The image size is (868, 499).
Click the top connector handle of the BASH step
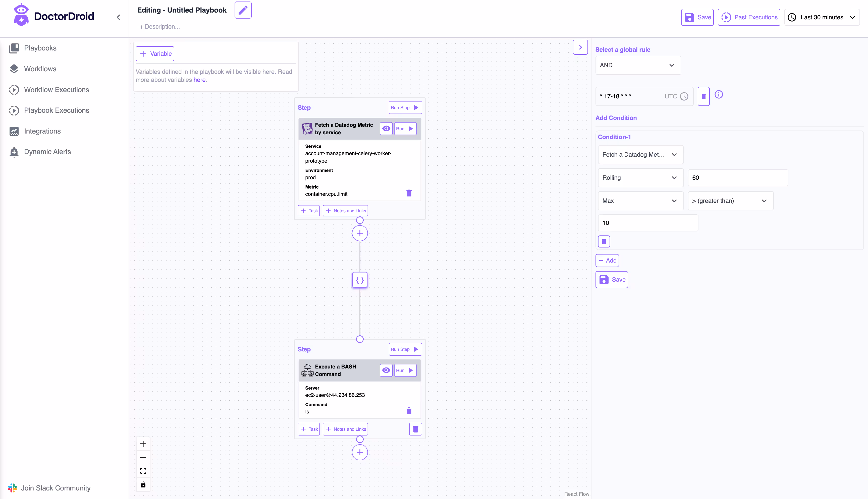[360, 339]
